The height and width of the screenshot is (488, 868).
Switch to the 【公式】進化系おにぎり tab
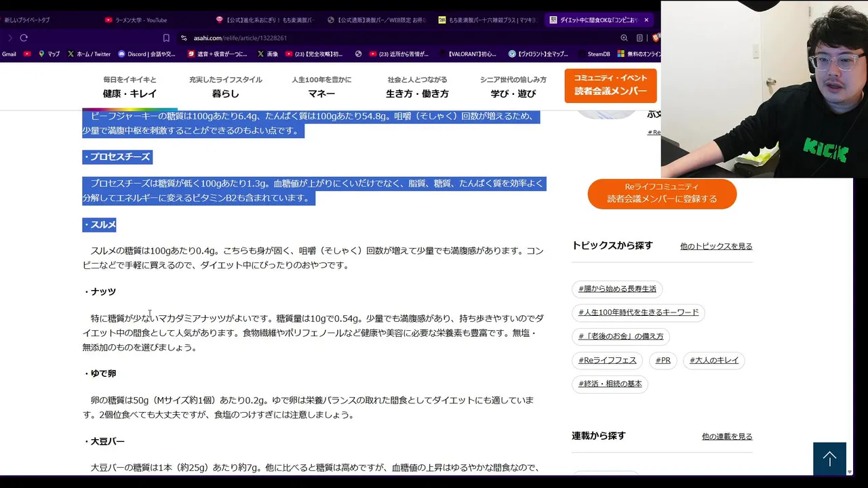[x=264, y=20]
